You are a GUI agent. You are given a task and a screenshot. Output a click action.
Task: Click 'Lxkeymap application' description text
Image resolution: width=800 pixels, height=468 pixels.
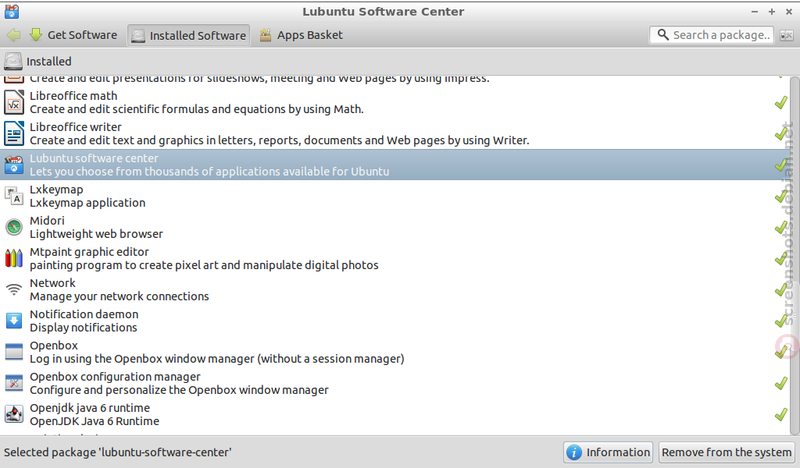[87, 203]
